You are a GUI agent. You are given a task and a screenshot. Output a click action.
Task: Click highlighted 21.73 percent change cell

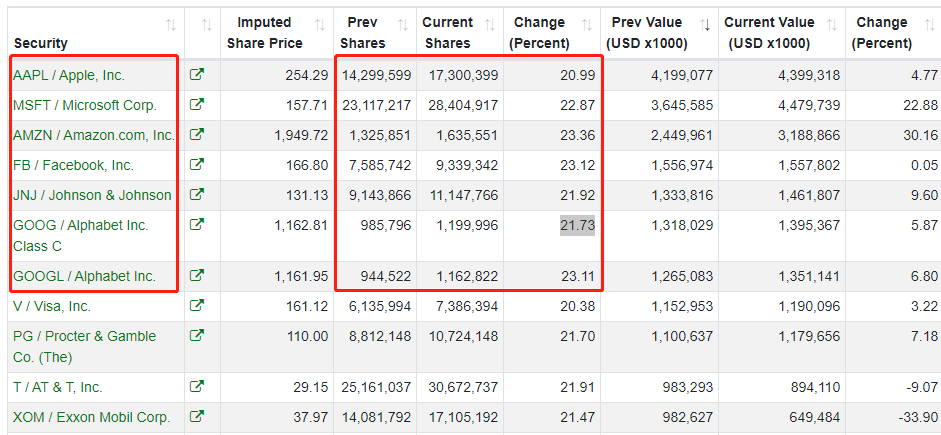tap(577, 225)
